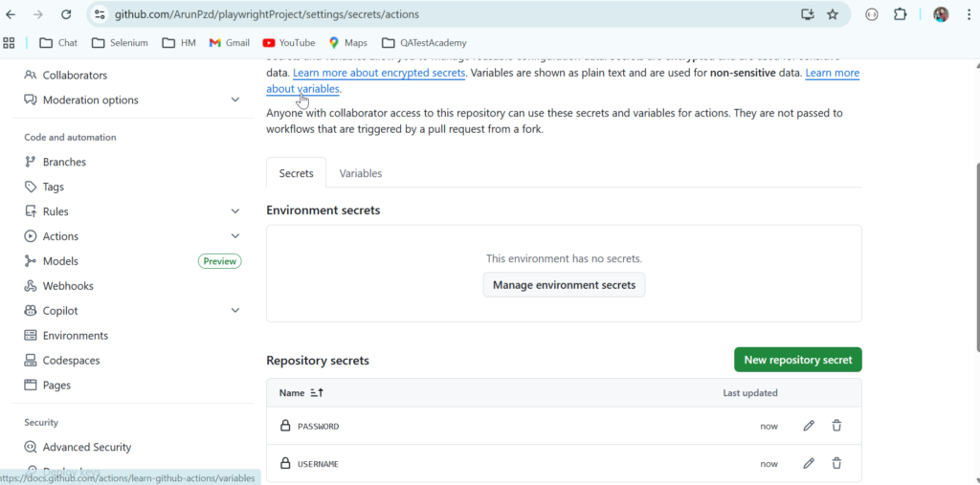The height and width of the screenshot is (485, 980).
Task: Expand the Moderation options chevron
Action: click(235, 100)
